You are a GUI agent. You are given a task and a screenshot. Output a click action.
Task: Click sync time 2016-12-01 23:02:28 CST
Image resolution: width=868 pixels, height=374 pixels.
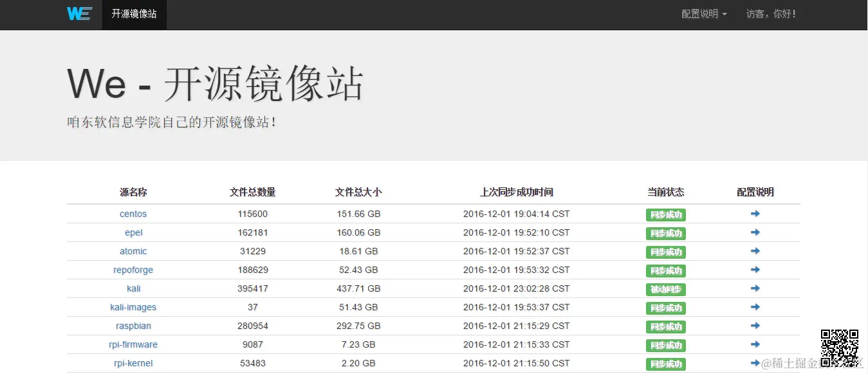pyautogui.click(x=516, y=288)
